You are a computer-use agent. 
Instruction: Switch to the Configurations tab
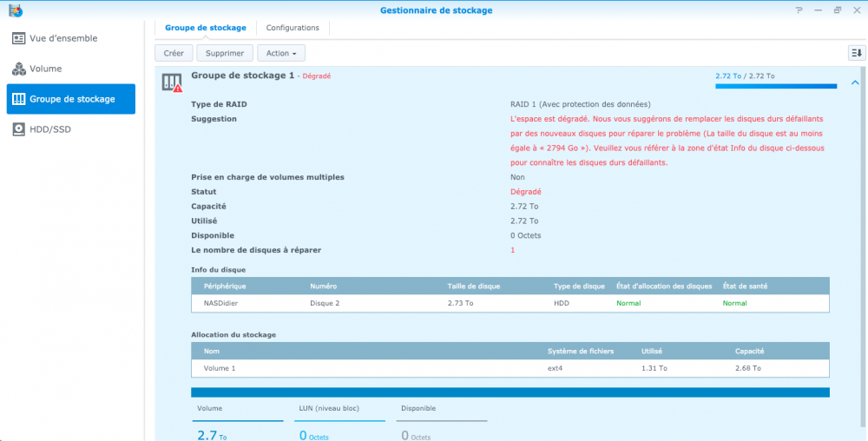click(x=293, y=28)
